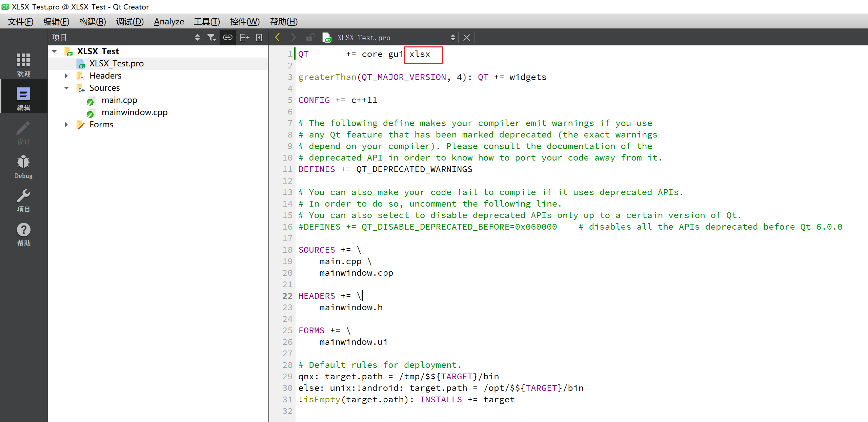Click the split panel icon
Viewport: 868px width, 422px height.
click(x=244, y=38)
